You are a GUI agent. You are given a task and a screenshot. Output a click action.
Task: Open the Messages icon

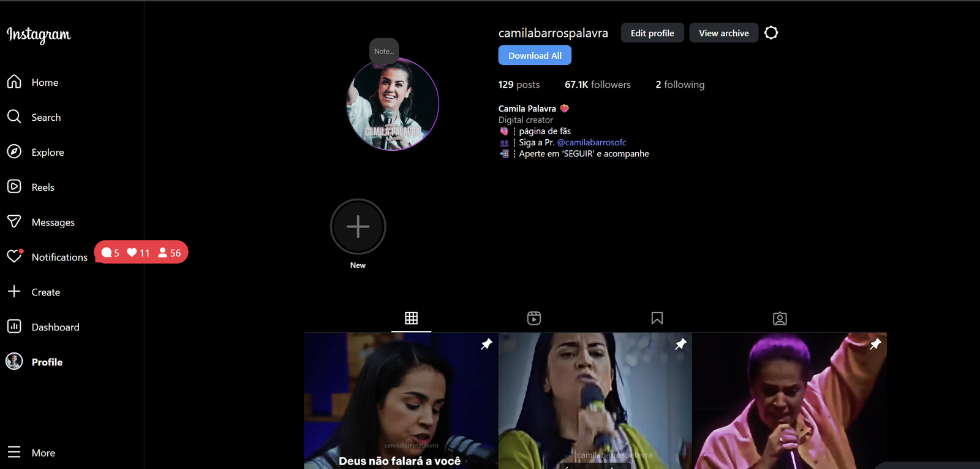click(x=14, y=221)
